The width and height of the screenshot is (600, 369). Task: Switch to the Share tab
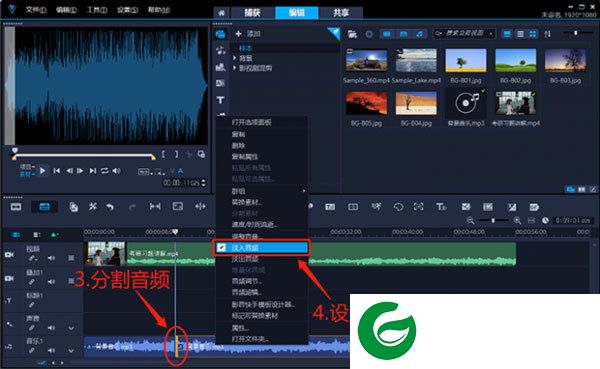click(341, 13)
